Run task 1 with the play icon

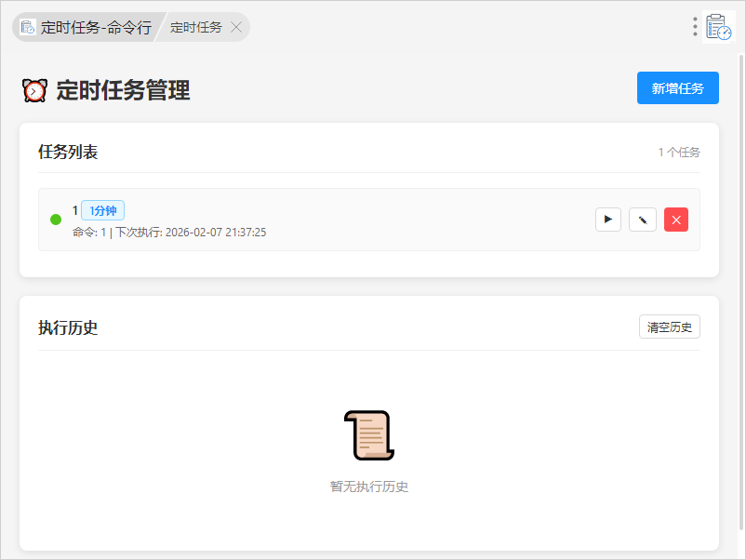(608, 220)
